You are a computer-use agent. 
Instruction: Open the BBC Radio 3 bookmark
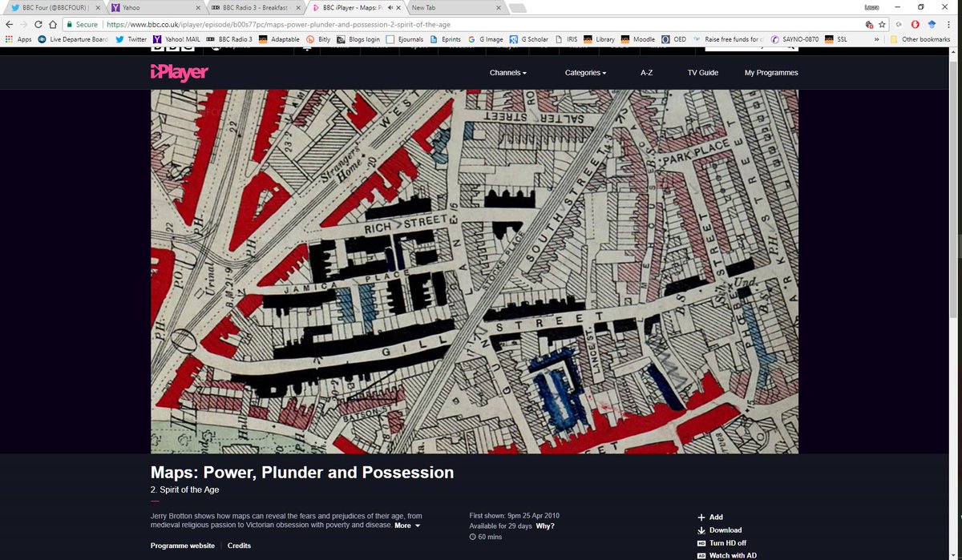(x=229, y=38)
